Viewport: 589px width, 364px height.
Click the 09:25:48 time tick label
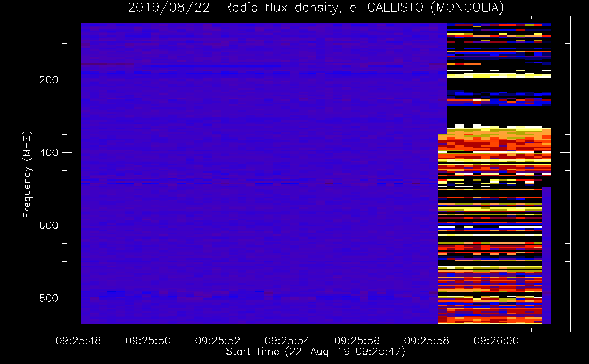[x=79, y=341]
